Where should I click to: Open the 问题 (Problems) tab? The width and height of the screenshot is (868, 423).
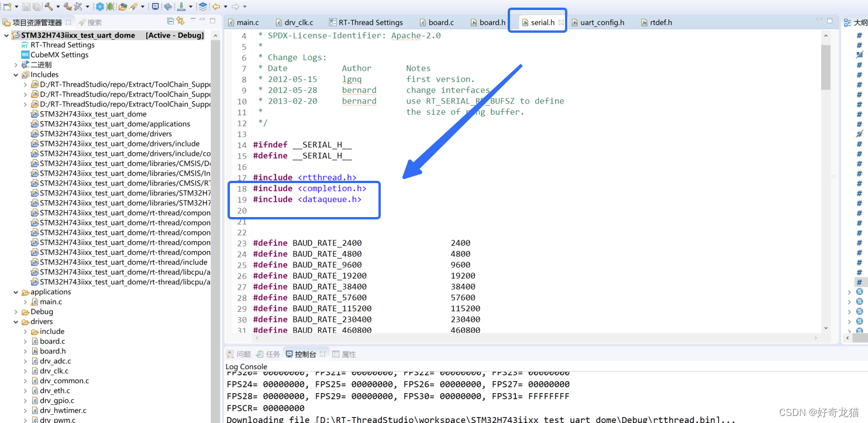(x=239, y=354)
